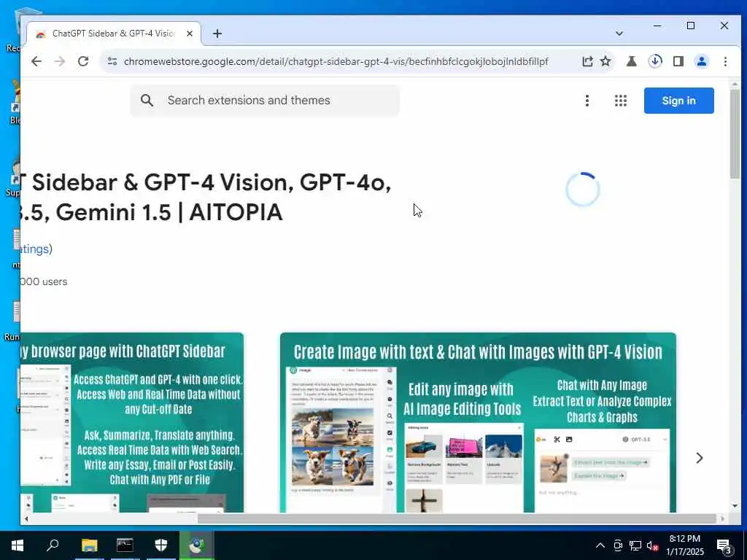Open Windows taskbar search
The width and height of the screenshot is (747, 560).
(x=53, y=545)
